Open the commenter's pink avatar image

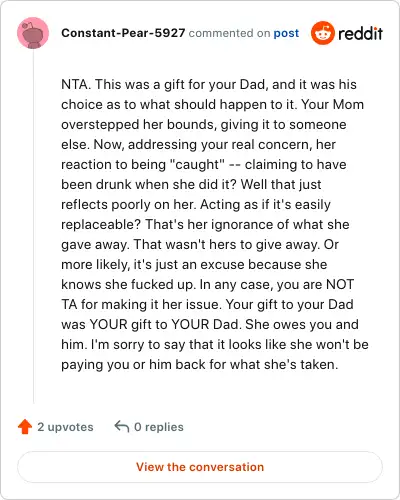point(33,33)
